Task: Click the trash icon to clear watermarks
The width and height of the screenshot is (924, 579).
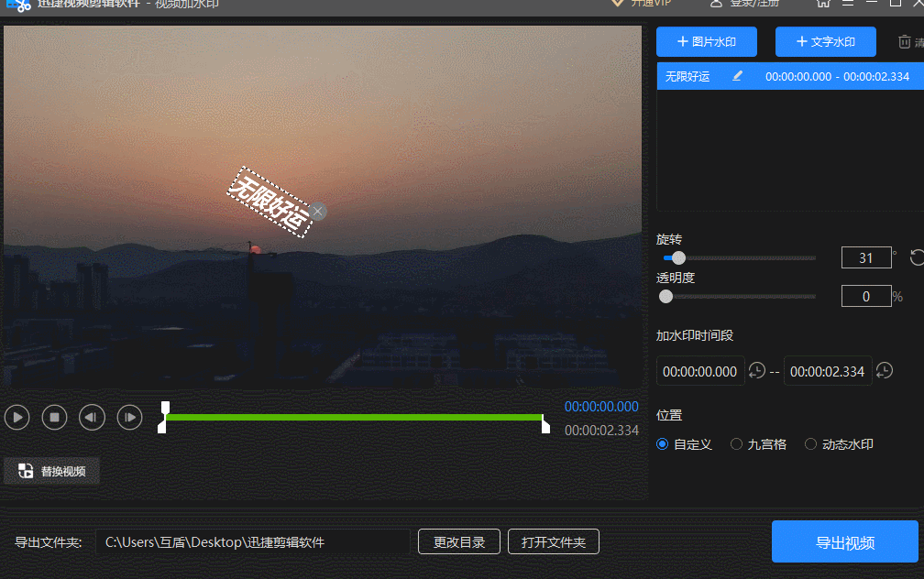Action: click(x=903, y=41)
